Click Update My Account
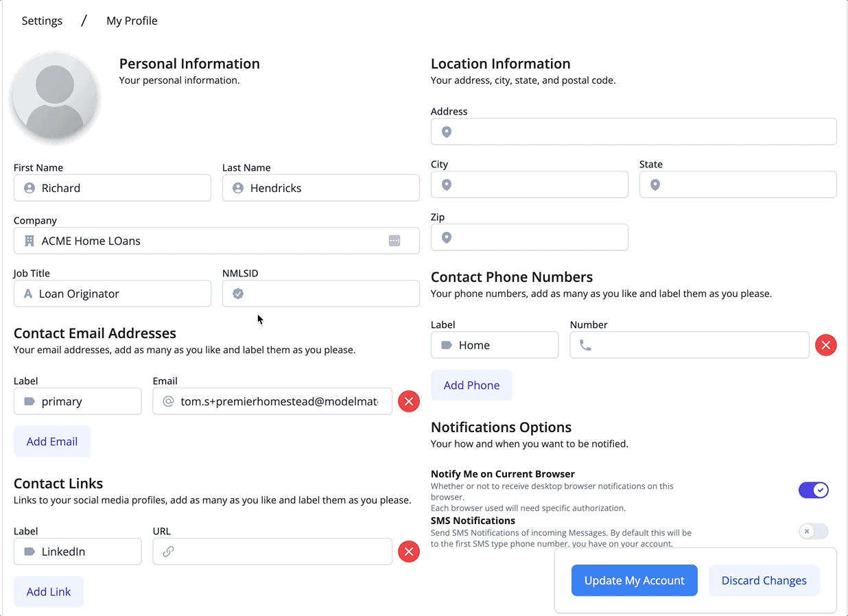The height and width of the screenshot is (616, 848). 634,580
